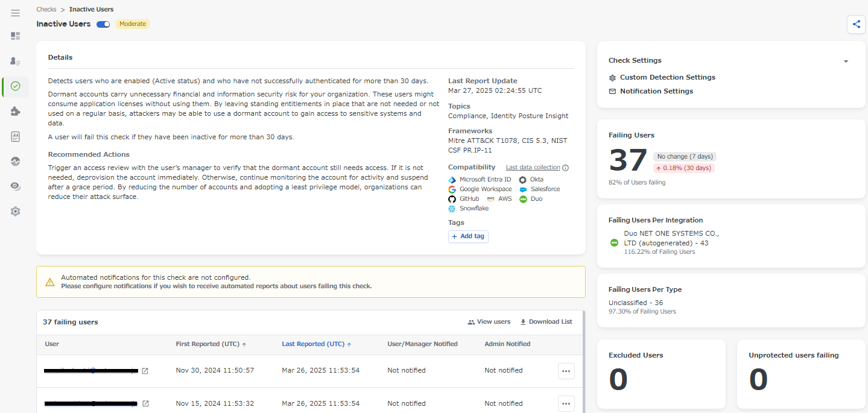868x413 pixels.
Task: Click the User column header
Action: coord(52,344)
